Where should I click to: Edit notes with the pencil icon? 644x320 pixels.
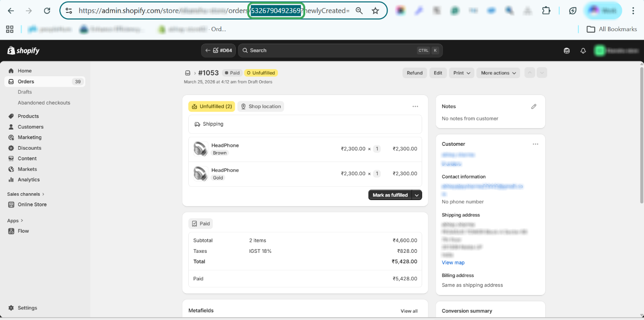534,107
